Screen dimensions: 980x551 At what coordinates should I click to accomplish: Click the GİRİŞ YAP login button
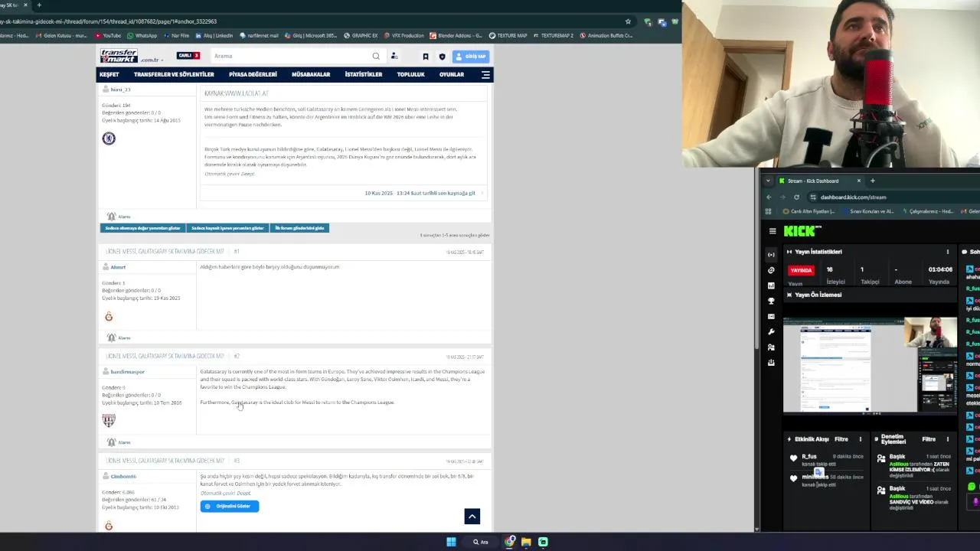tap(471, 56)
